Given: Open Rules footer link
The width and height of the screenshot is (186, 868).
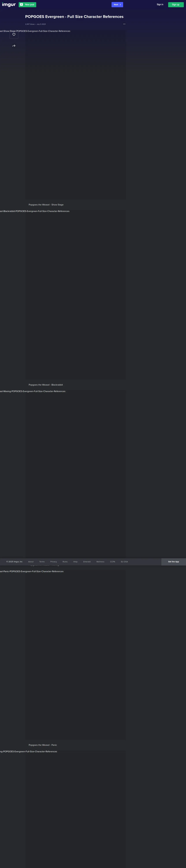Looking at the screenshot, I should pyautogui.click(x=65, y=562).
